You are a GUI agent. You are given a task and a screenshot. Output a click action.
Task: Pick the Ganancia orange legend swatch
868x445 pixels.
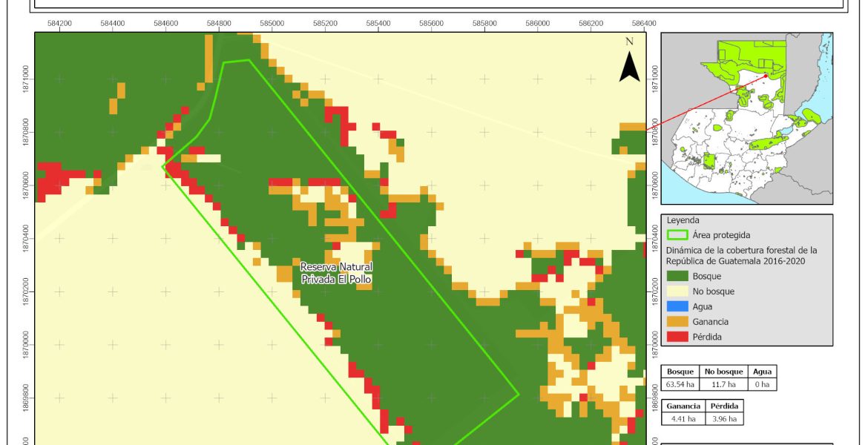[677, 322]
